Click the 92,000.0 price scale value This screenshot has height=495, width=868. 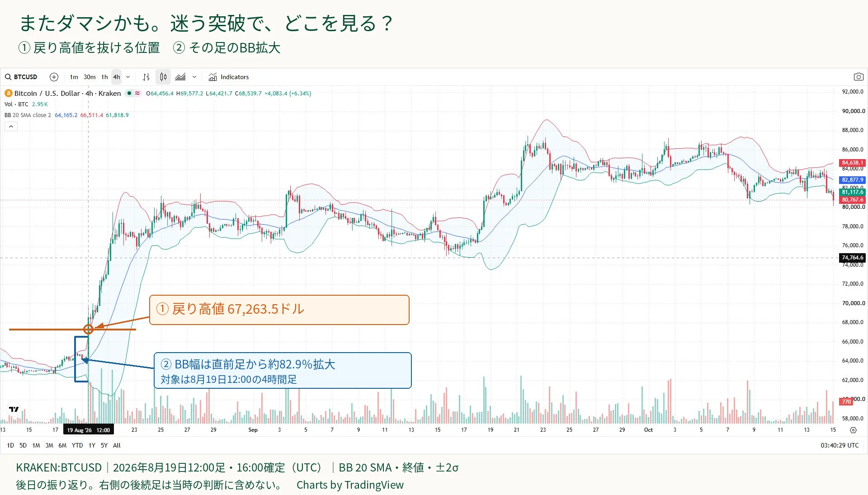pyautogui.click(x=853, y=92)
